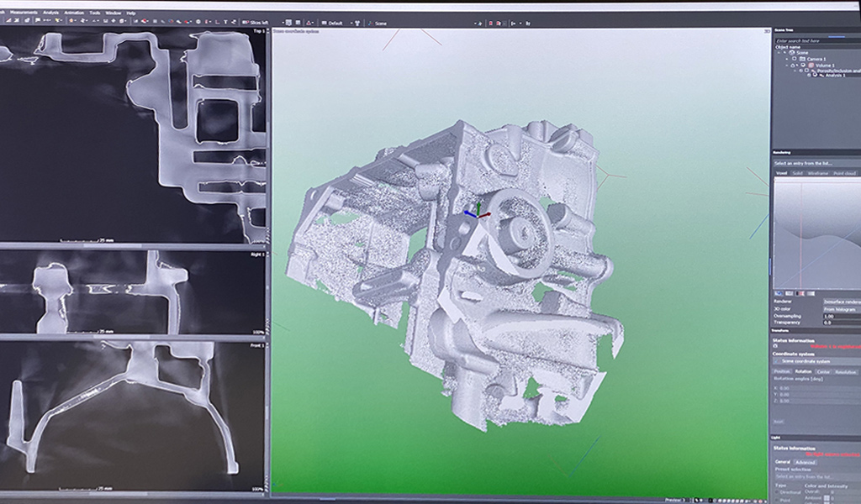Toggle visibility checkbox for Camera 1
This screenshot has width=861, height=504.
point(794,59)
